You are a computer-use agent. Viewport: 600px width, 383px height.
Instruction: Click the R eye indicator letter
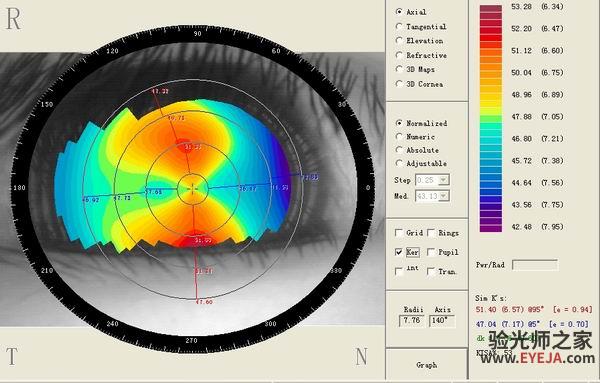(x=13, y=19)
